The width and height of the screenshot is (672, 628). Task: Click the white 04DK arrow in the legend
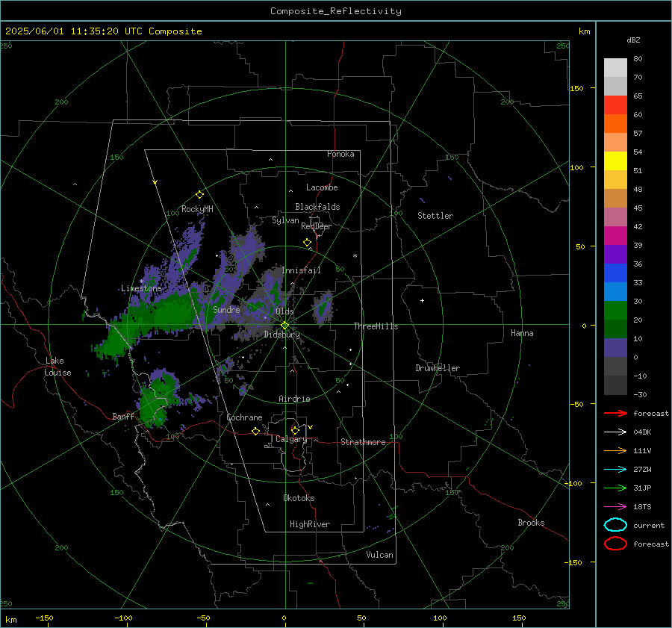pos(615,432)
